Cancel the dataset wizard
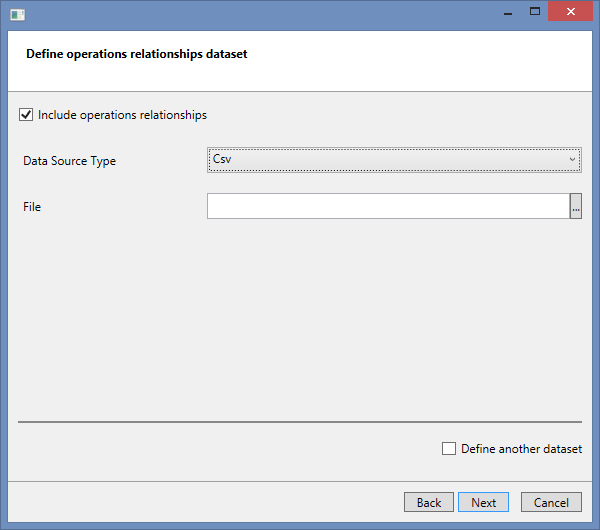Screen dimensions: 600x530 551,502
